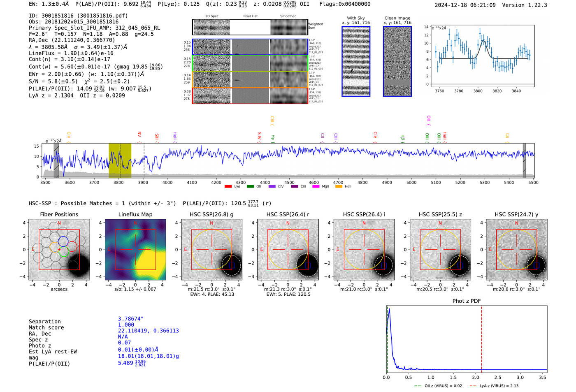Click the green Hβ line marker label

click(403, 137)
